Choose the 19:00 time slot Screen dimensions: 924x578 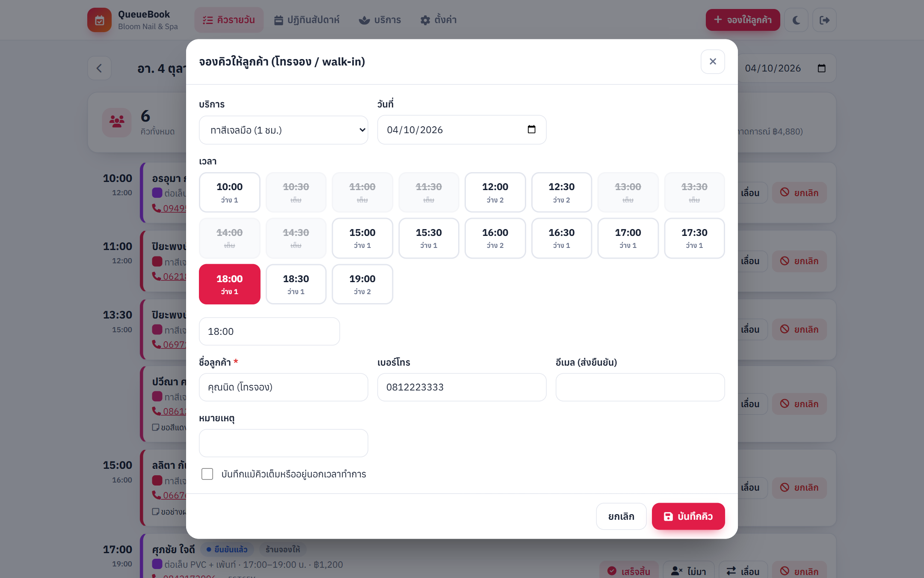[362, 284]
